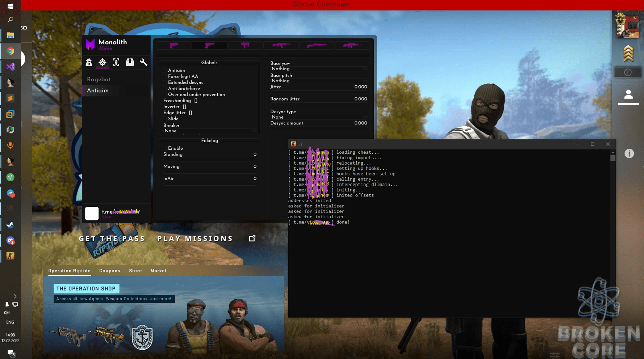Adjust the Standing fakelag slider
Screen dimensions: 644x359
click(210, 160)
